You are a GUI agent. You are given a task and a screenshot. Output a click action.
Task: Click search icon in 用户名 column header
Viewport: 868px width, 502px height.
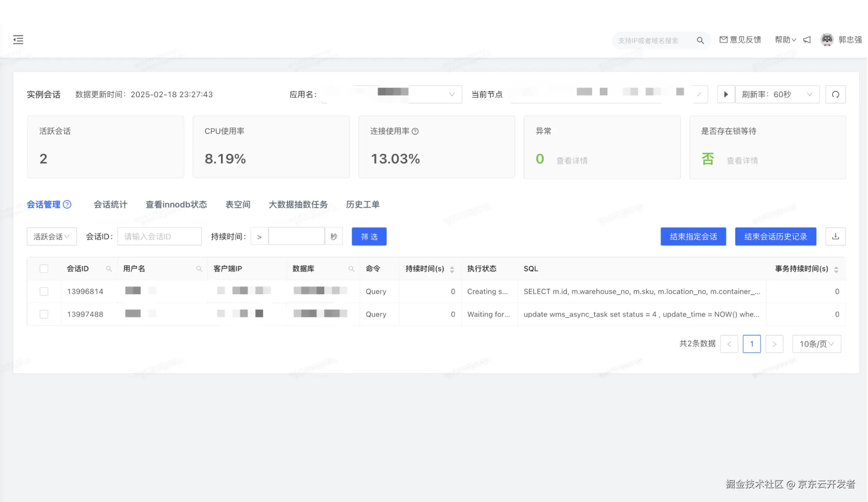[x=199, y=269]
